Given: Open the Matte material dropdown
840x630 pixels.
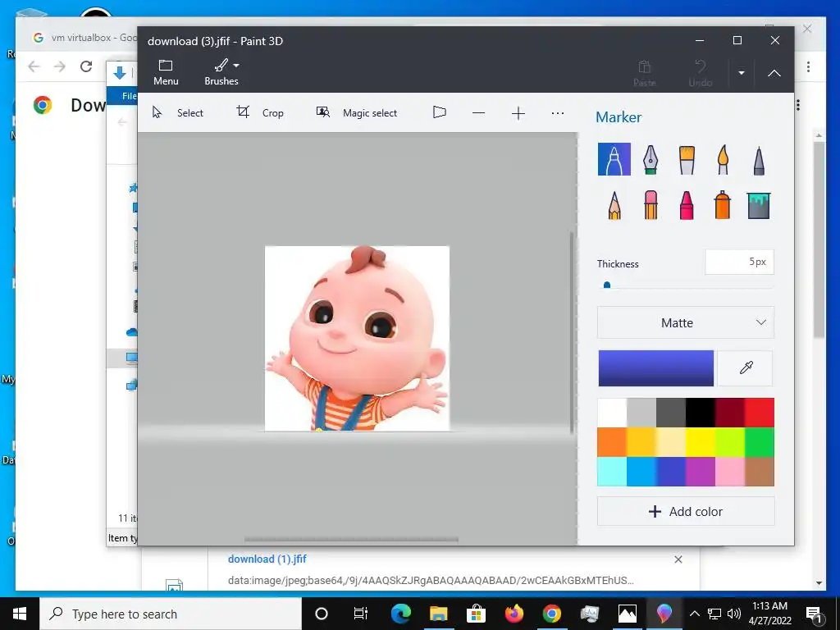Looking at the screenshot, I should tap(686, 322).
